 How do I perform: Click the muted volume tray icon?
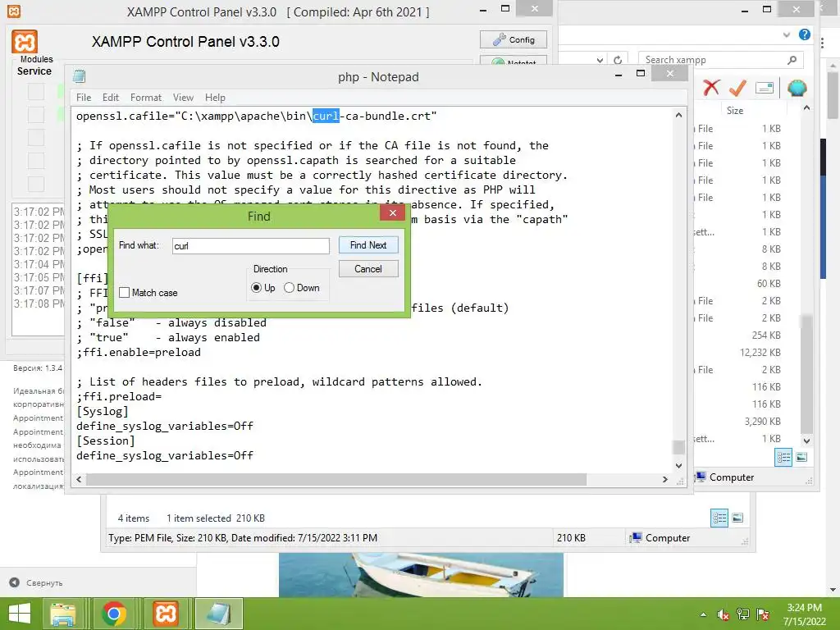tap(724, 614)
